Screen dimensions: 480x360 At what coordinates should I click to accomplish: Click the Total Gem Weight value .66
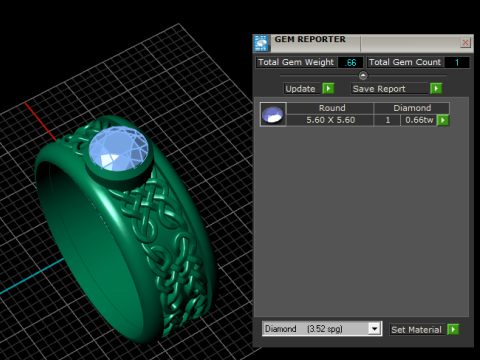tap(350, 63)
